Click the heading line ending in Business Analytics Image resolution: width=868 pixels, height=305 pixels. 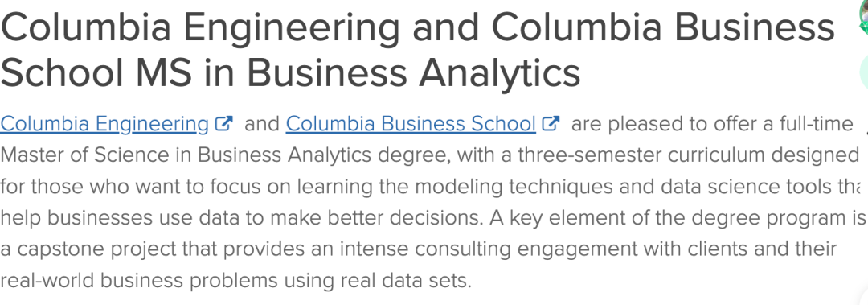click(x=290, y=72)
